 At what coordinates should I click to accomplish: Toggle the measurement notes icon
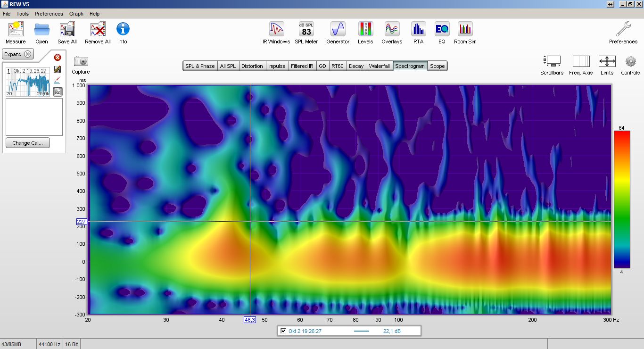[58, 91]
